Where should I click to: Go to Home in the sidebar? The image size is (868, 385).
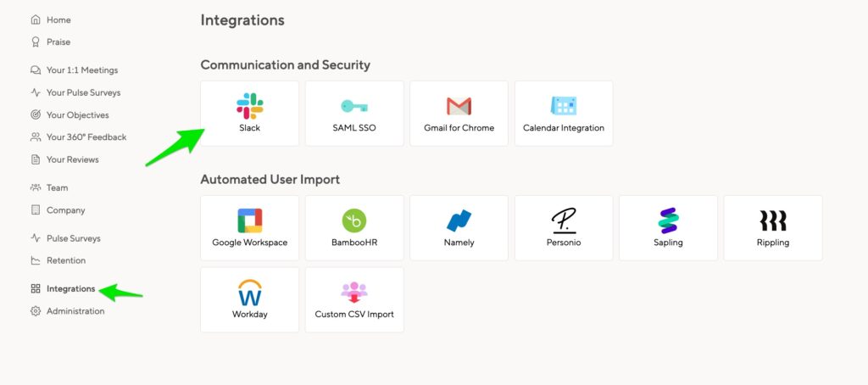pyautogui.click(x=58, y=20)
